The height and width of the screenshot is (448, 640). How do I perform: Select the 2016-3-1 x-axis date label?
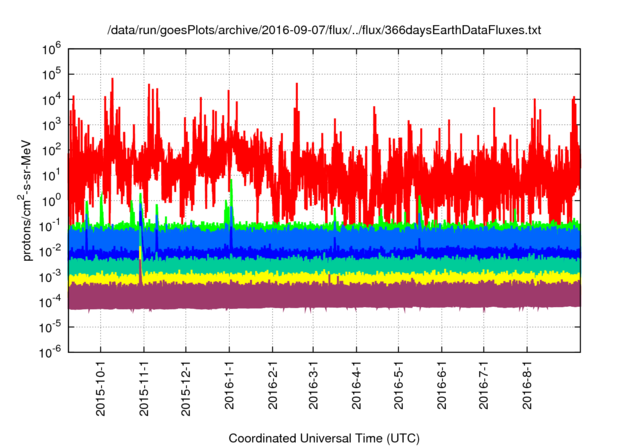coord(313,385)
